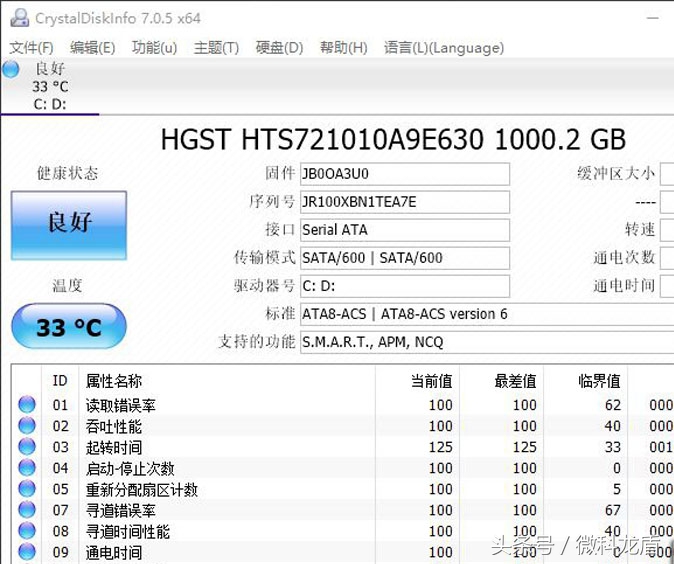This screenshot has width=674, height=564.
Task: Click the firmware field JB0OA3U0
Action: point(405,174)
